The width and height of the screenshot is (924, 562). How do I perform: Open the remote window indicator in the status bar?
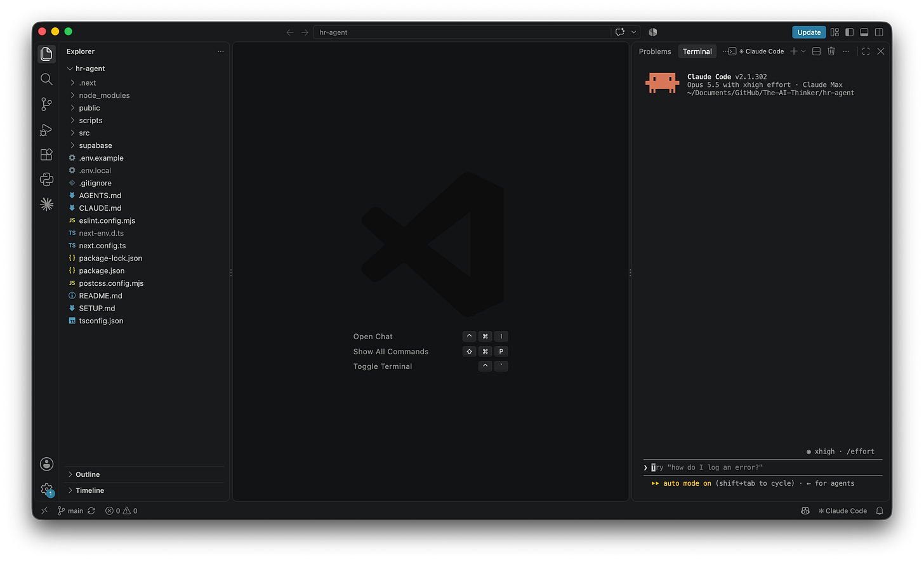point(44,511)
